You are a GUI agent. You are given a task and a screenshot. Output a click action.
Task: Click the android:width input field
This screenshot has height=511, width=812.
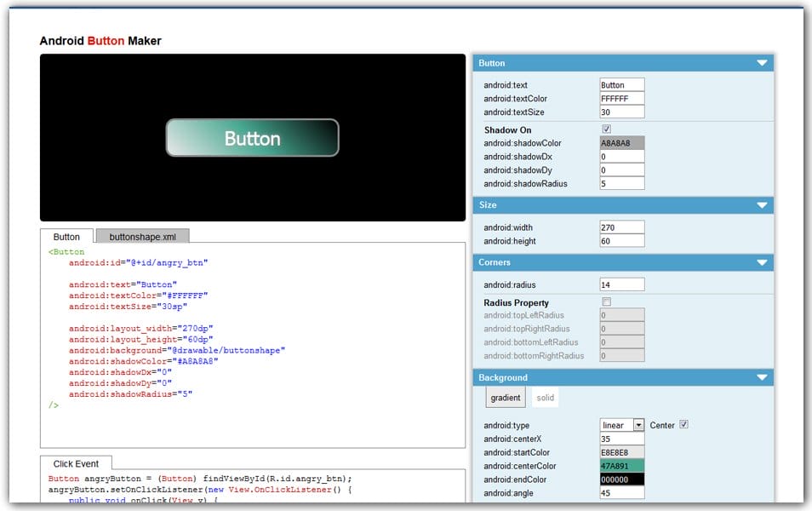(622, 227)
